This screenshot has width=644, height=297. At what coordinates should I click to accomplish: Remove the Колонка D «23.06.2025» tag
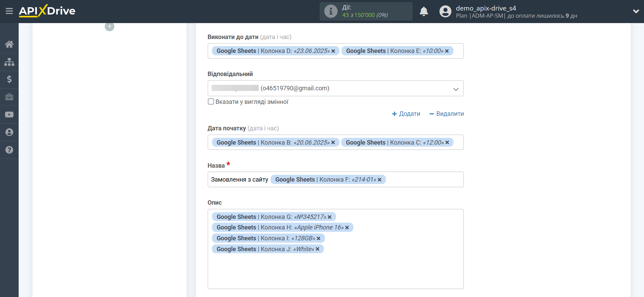tap(333, 51)
